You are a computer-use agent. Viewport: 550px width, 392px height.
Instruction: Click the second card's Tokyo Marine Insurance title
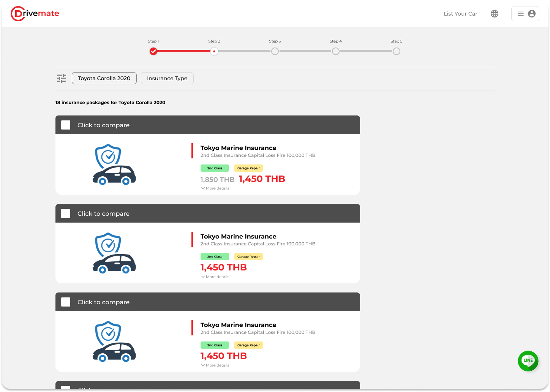238,237
